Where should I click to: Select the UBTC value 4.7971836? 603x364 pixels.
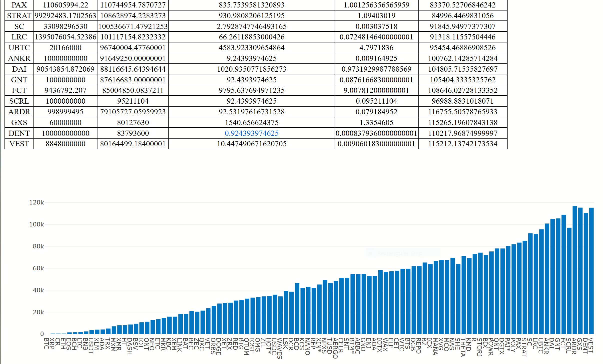pos(377,48)
